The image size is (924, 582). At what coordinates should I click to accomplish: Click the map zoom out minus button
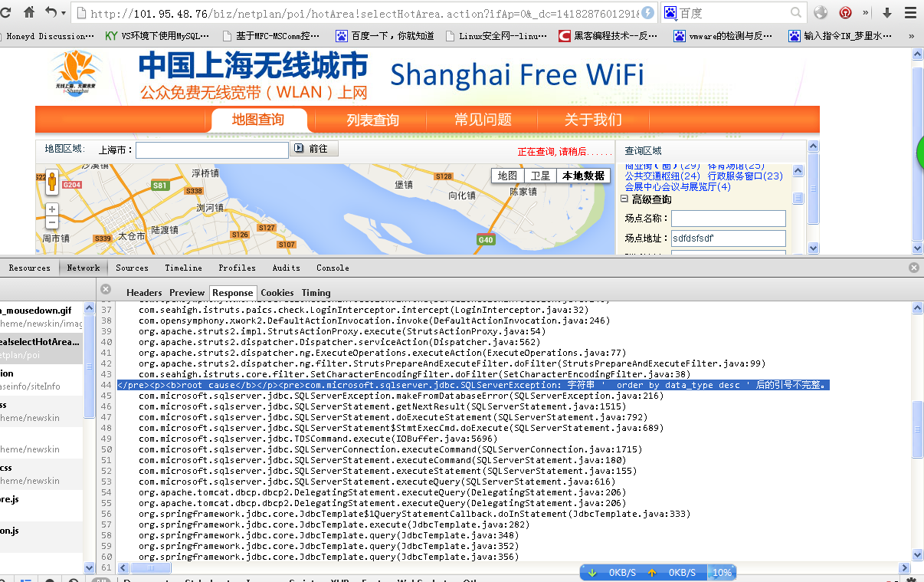click(52, 222)
